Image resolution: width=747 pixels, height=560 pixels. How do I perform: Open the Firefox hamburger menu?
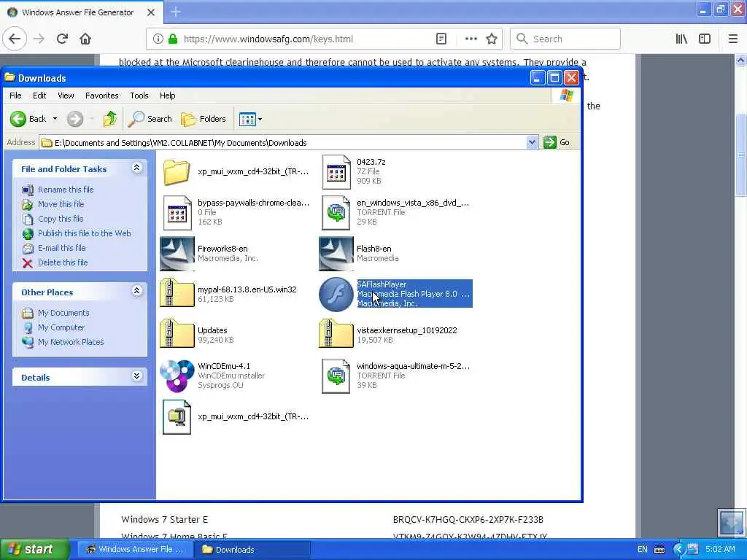pos(732,39)
